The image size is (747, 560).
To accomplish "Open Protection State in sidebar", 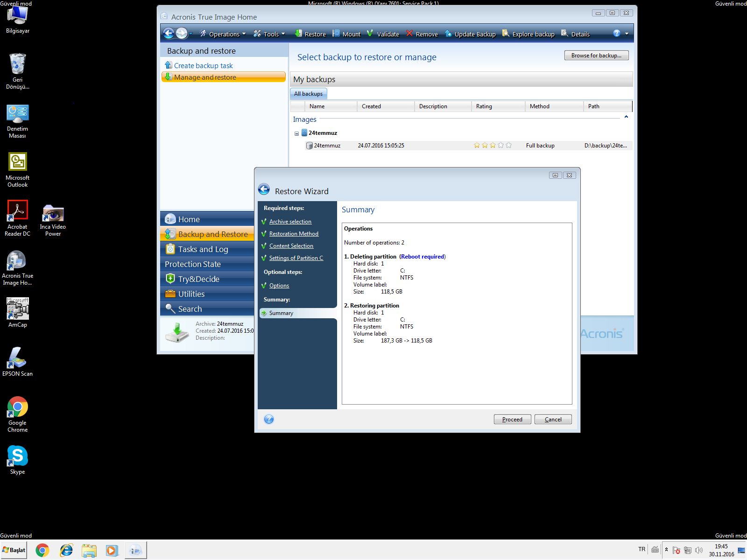I will 207,264.
